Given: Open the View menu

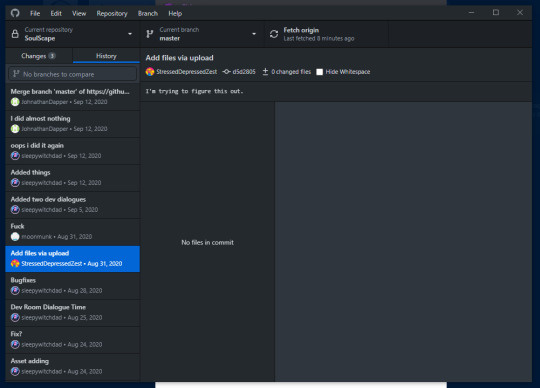Looking at the screenshot, I should pos(79,13).
